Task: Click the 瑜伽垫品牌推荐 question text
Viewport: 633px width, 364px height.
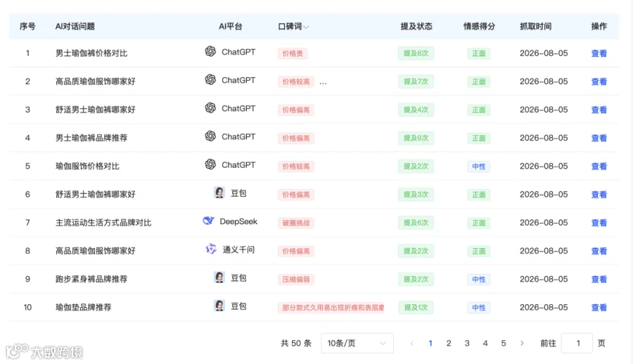Action: (83, 308)
